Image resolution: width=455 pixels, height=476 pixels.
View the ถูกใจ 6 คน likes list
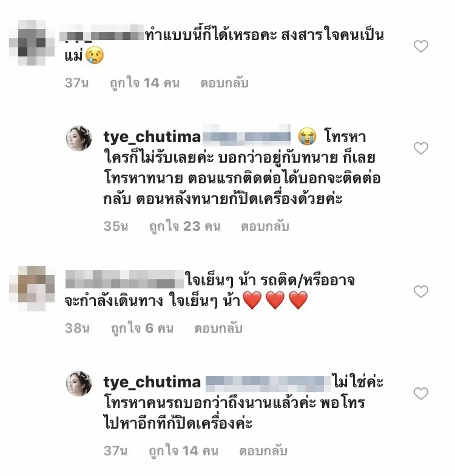[x=142, y=328]
